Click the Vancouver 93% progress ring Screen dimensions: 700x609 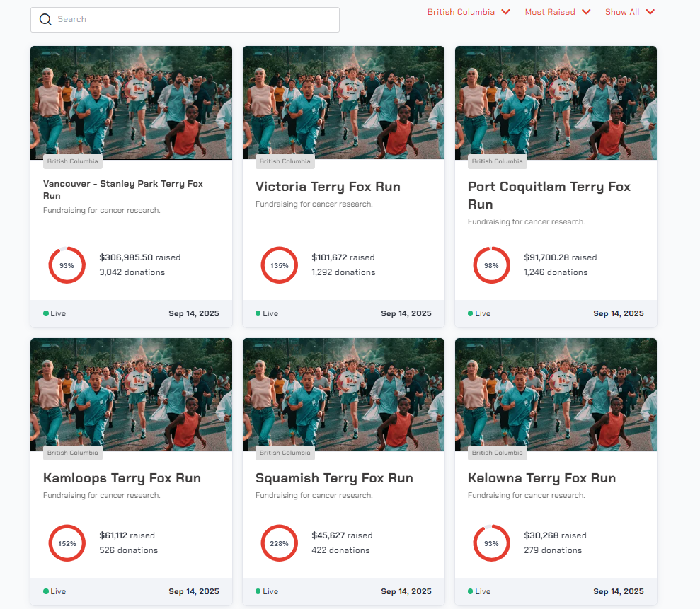[x=67, y=265]
